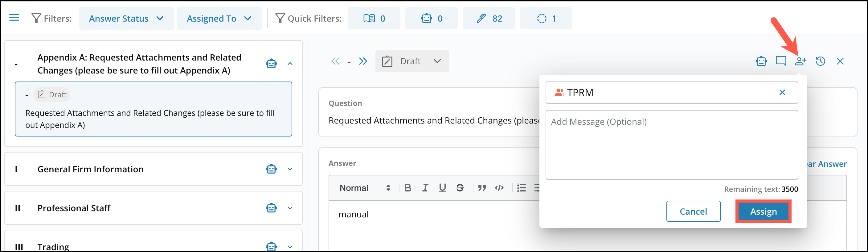Open the Draft status dropdown
Screen dimensions: 868x252
click(x=412, y=61)
